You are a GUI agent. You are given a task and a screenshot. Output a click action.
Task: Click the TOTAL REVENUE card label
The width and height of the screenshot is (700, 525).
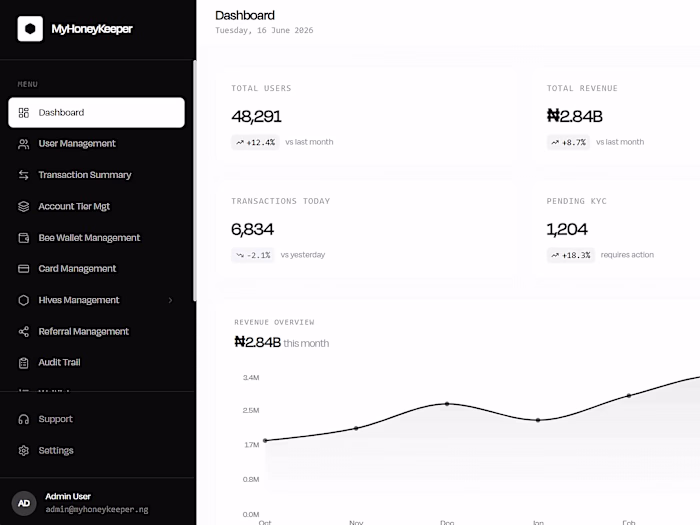pos(583,88)
